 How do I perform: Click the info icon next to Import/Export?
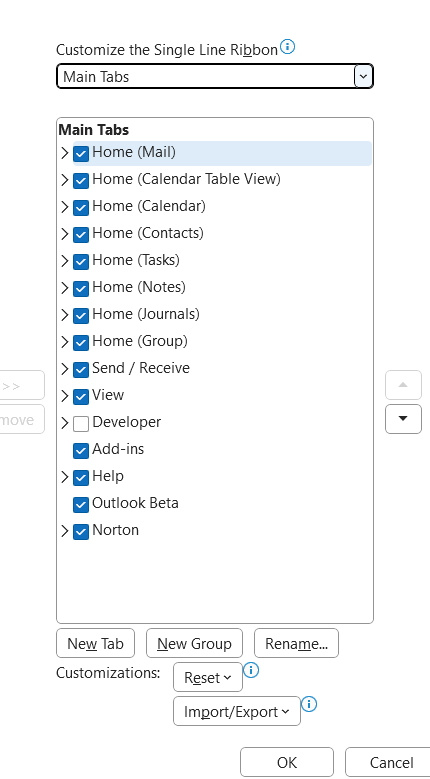tap(309, 704)
